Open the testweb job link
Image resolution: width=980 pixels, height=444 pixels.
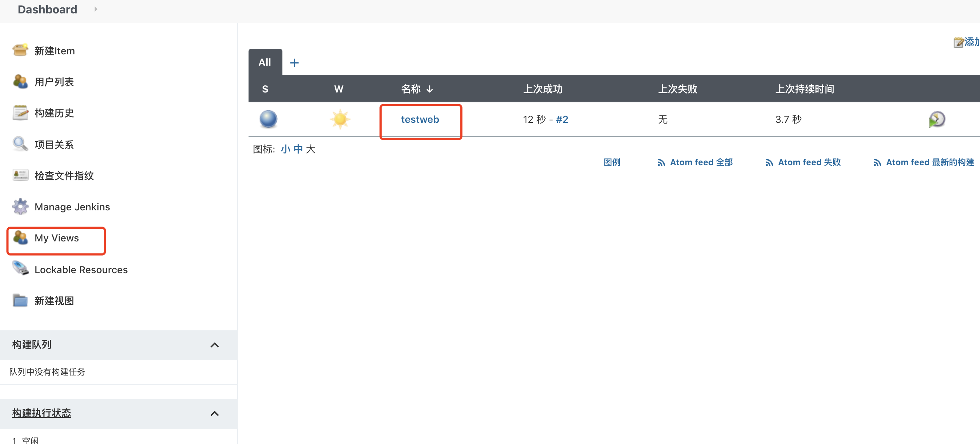pyautogui.click(x=420, y=119)
